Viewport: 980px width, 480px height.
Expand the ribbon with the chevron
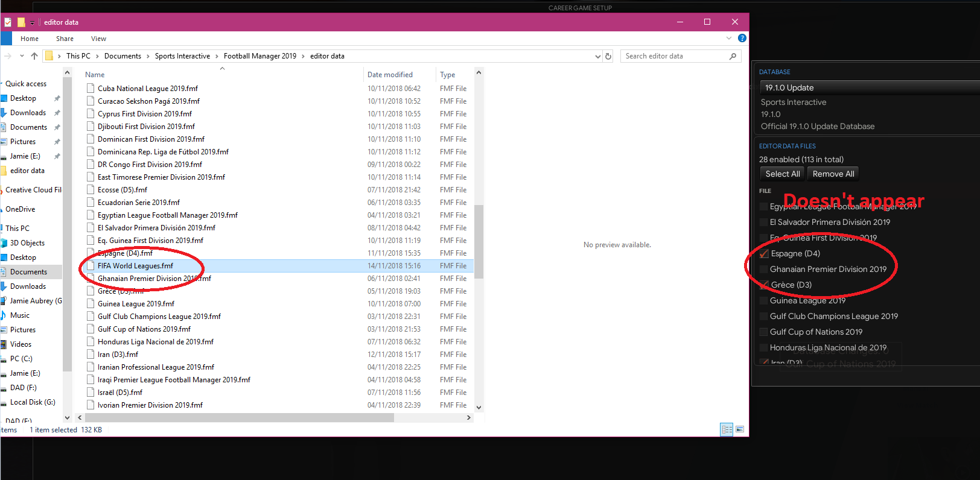(x=729, y=38)
